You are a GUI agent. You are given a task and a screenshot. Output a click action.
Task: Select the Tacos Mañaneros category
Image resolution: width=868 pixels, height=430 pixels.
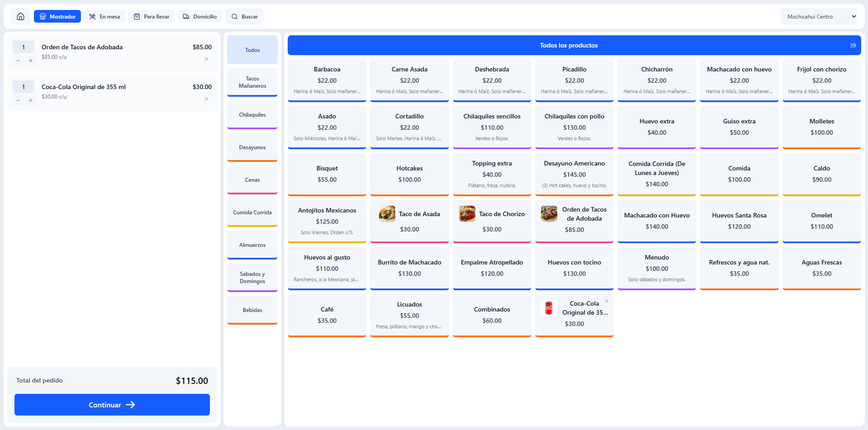[x=252, y=82]
